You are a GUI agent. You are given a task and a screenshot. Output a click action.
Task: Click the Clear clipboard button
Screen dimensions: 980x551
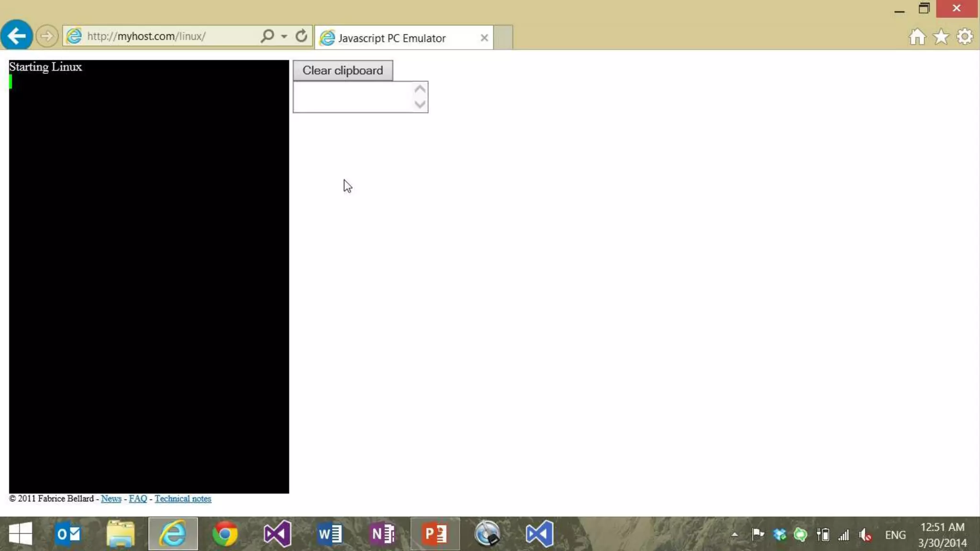coord(343,70)
